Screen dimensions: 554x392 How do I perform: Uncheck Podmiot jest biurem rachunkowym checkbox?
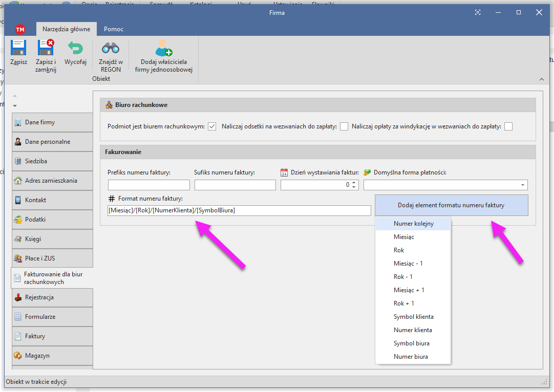tap(212, 126)
